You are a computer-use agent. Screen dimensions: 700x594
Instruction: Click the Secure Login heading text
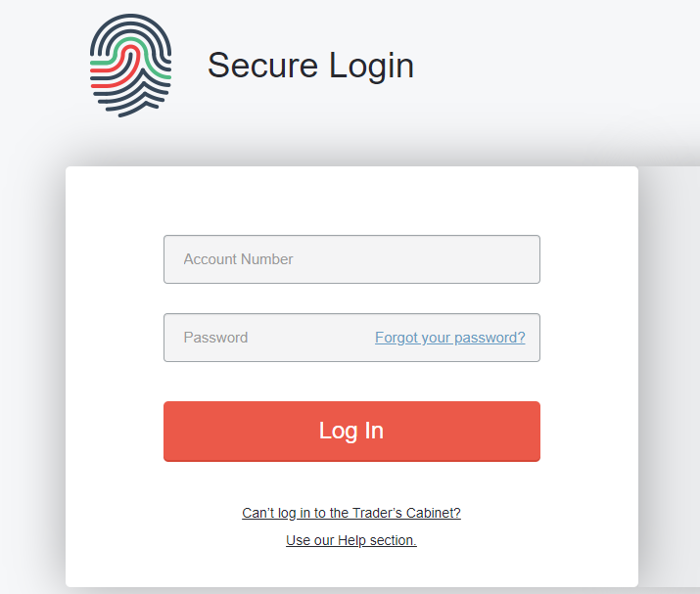(x=310, y=66)
